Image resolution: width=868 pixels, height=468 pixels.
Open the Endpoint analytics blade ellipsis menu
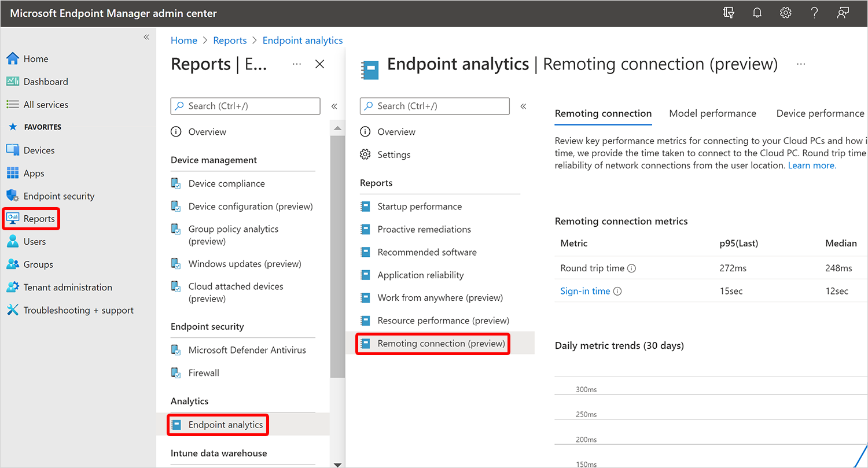point(801,64)
